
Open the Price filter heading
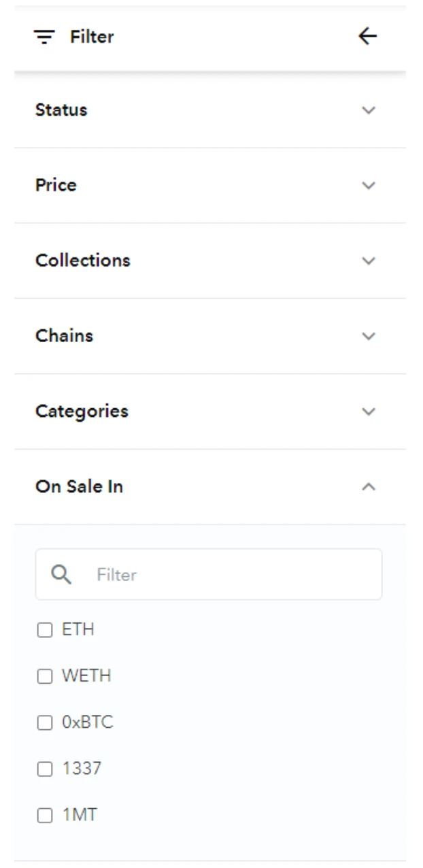point(56,185)
